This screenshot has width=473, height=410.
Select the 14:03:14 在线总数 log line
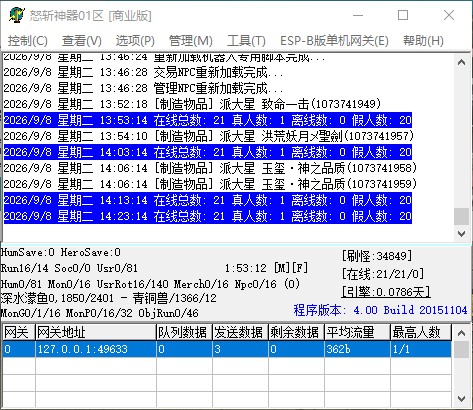tap(208, 152)
